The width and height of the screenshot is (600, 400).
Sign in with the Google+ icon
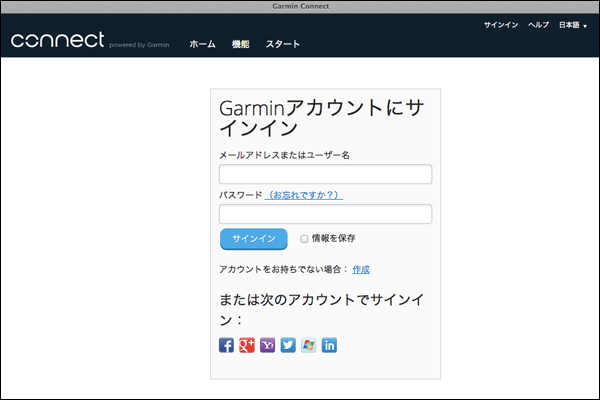(x=247, y=345)
